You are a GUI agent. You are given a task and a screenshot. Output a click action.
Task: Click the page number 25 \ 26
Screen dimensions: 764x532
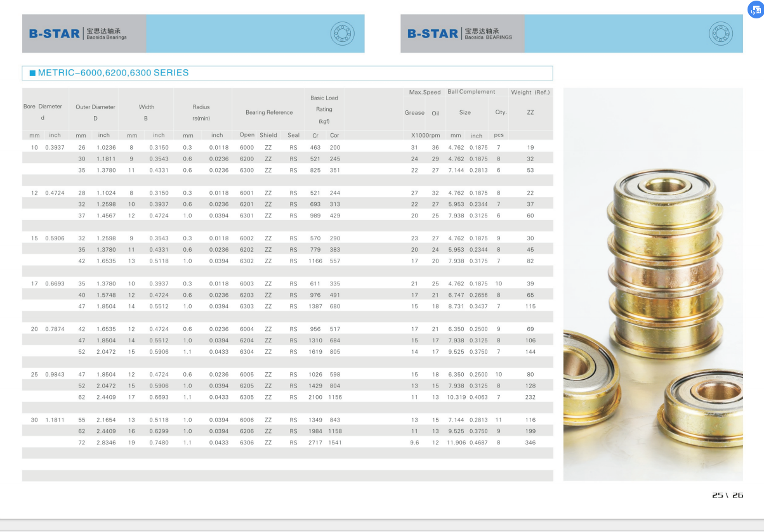(727, 495)
